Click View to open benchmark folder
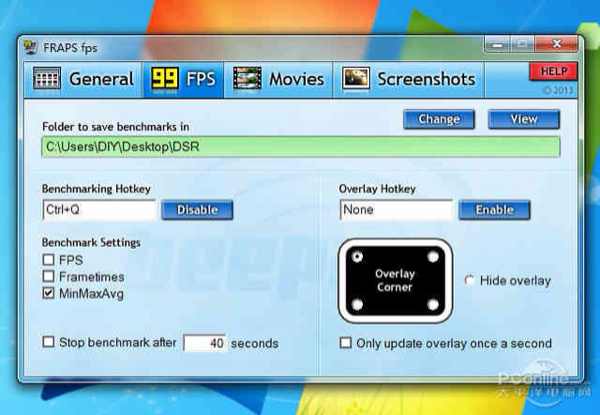This screenshot has width=600, height=415. coord(524,119)
